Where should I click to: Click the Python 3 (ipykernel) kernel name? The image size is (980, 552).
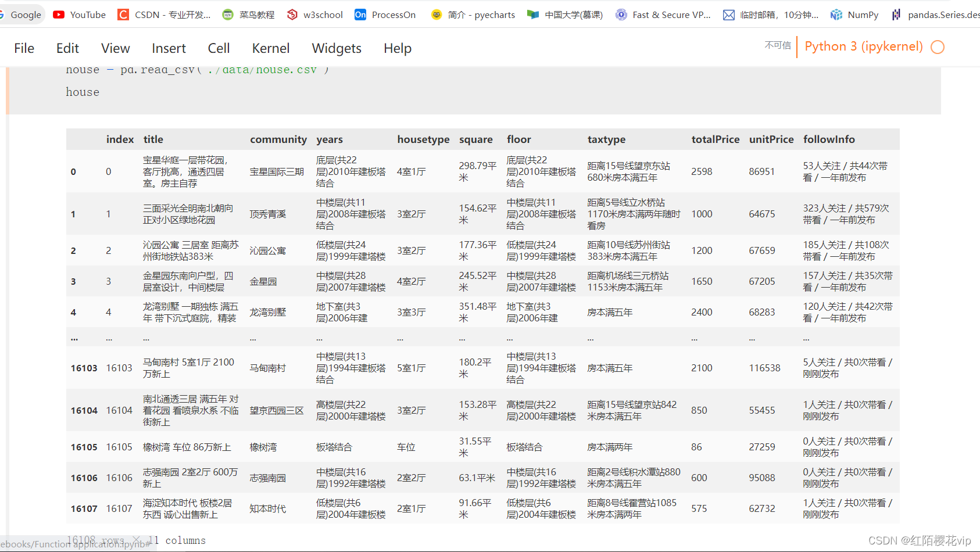[864, 46]
